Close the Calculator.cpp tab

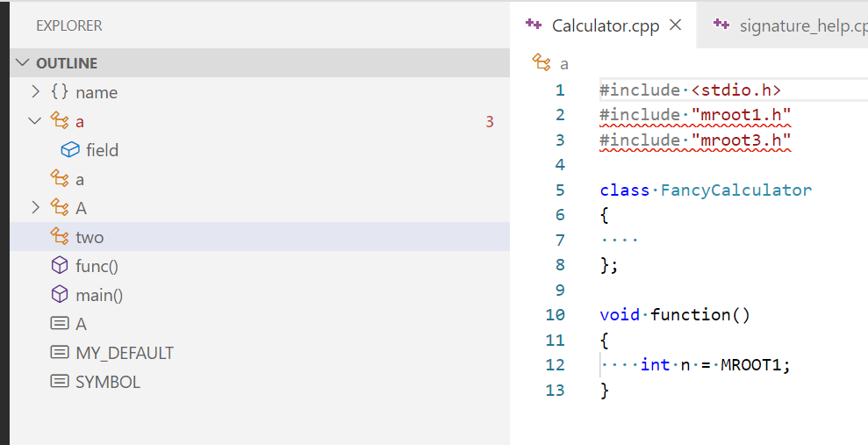pos(676,25)
